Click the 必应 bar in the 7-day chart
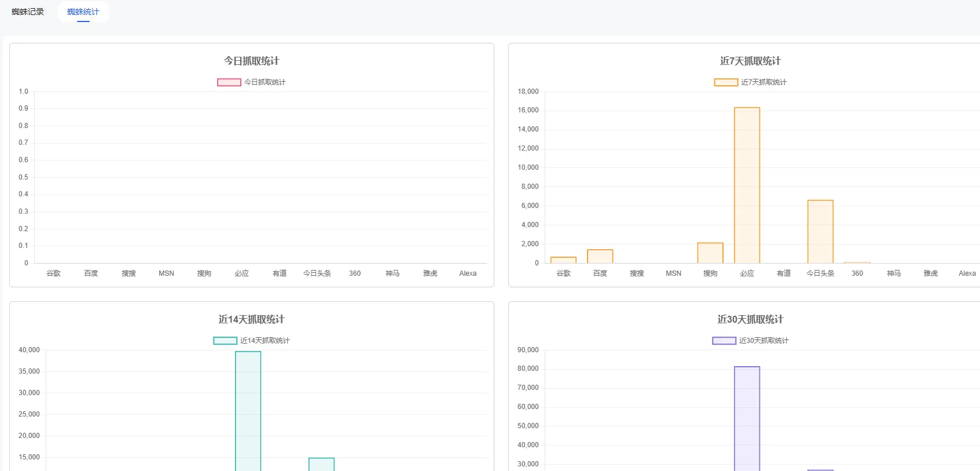This screenshot has width=980, height=471. click(x=747, y=185)
